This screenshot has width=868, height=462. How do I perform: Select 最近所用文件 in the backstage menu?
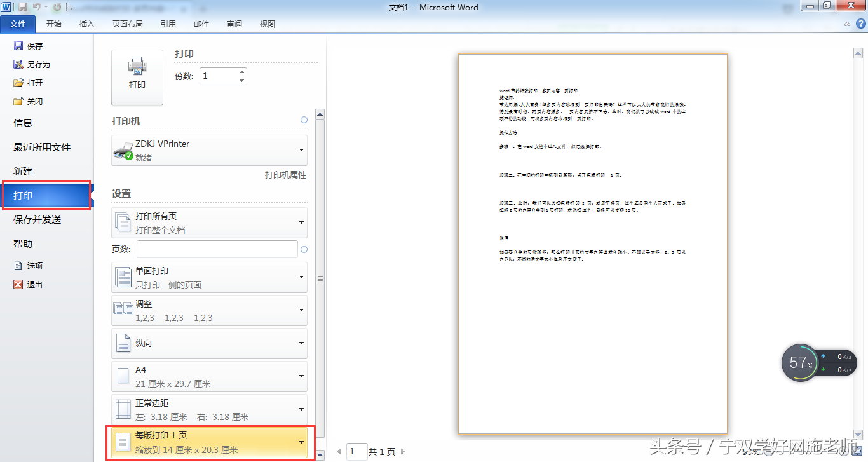[x=42, y=147]
